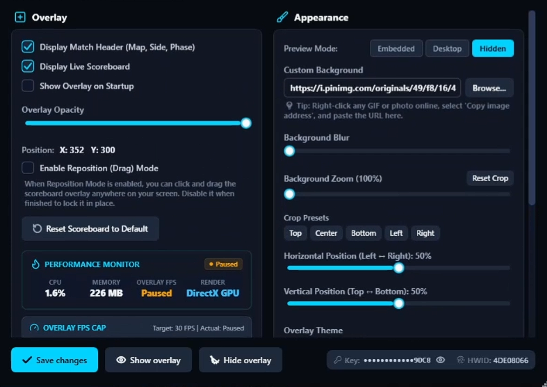Click the Target: 30 FPS text

174,328
